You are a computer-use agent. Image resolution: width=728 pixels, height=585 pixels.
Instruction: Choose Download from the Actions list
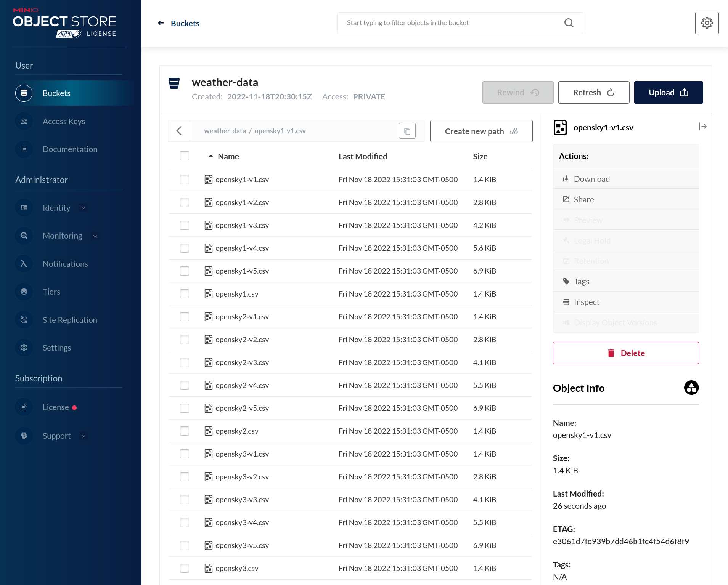[x=591, y=179]
